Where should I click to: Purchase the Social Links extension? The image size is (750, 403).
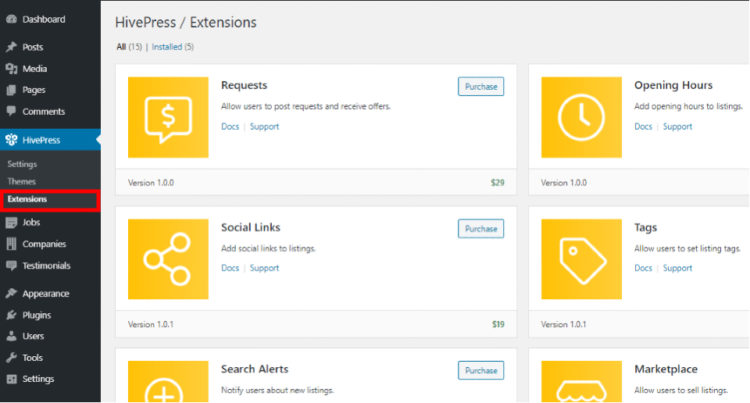coord(481,229)
